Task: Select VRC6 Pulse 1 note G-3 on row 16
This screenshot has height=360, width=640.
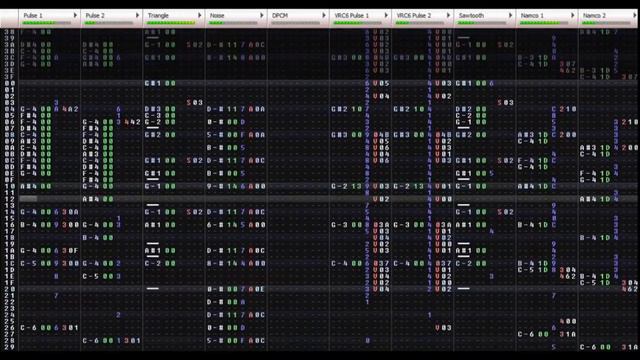Action: tap(339, 224)
